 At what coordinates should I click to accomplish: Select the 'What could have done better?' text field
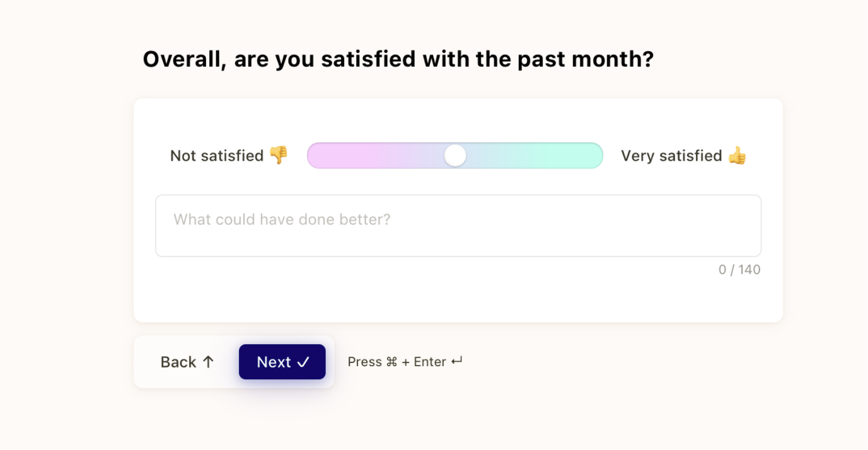(458, 226)
